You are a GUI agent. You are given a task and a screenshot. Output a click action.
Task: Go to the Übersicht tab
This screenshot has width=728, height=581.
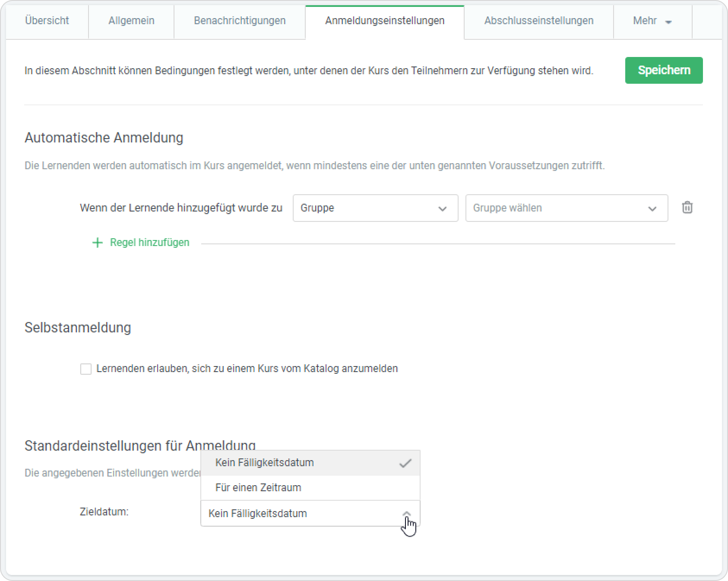(x=47, y=21)
